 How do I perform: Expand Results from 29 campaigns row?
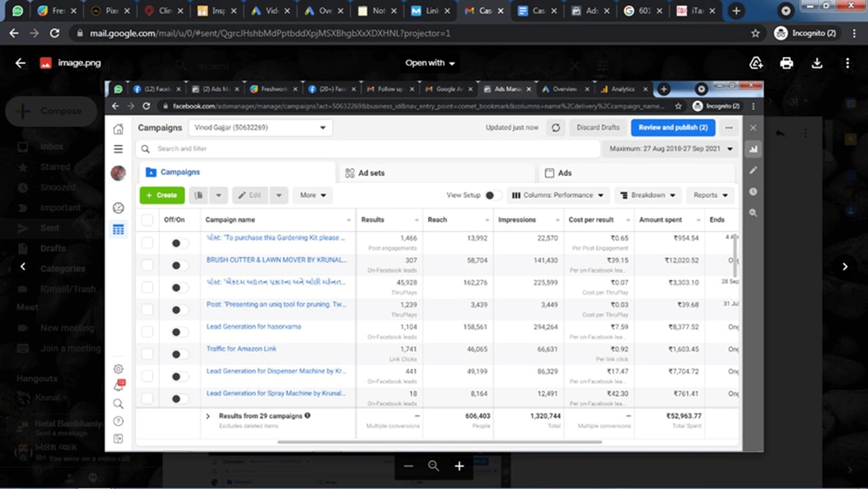[x=208, y=417]
